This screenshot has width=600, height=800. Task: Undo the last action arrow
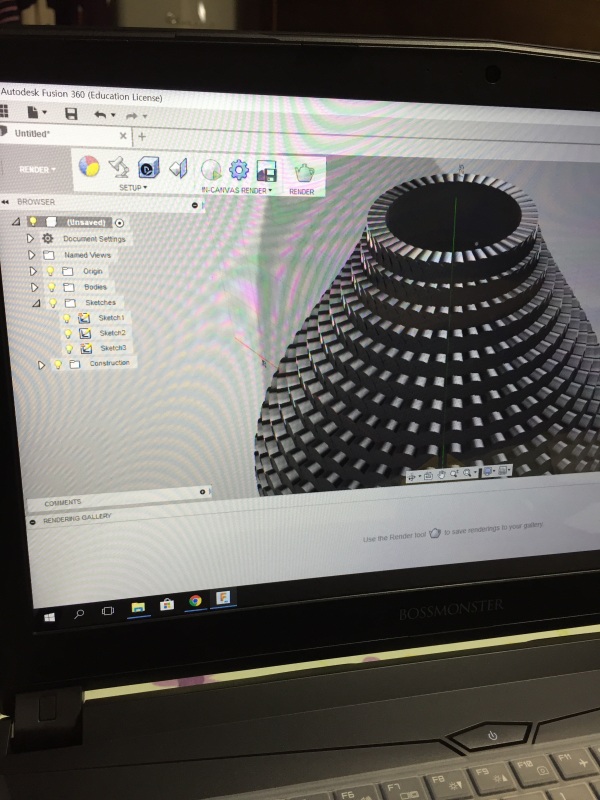[x=100, y=115]
